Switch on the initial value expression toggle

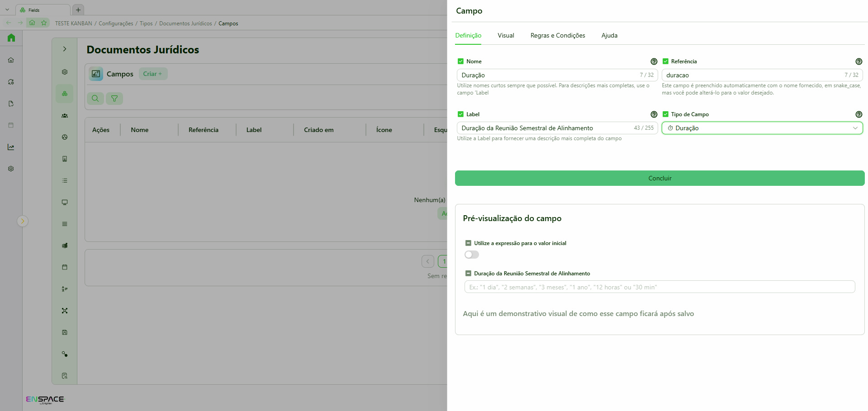tap(471, 255)
